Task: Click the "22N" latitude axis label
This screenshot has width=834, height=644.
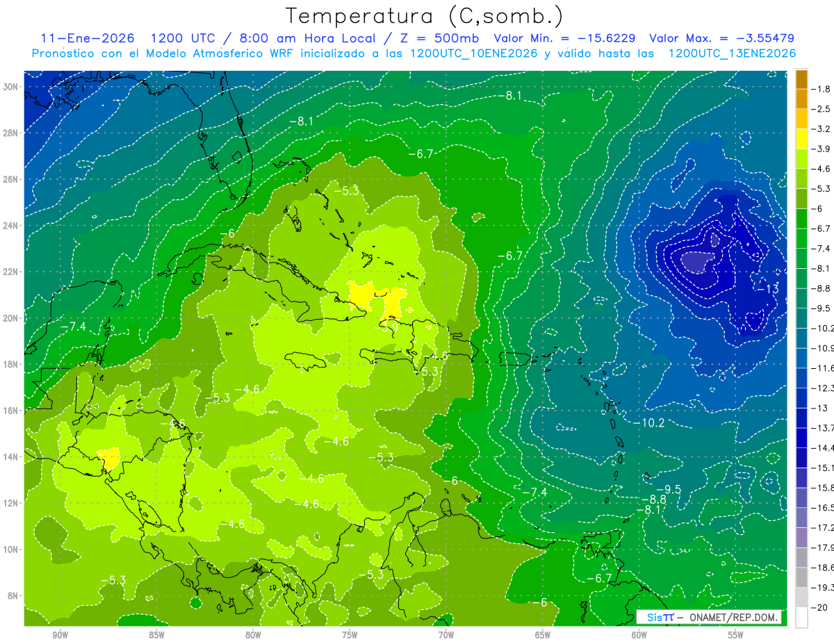Action: click(x=12, y=272)
